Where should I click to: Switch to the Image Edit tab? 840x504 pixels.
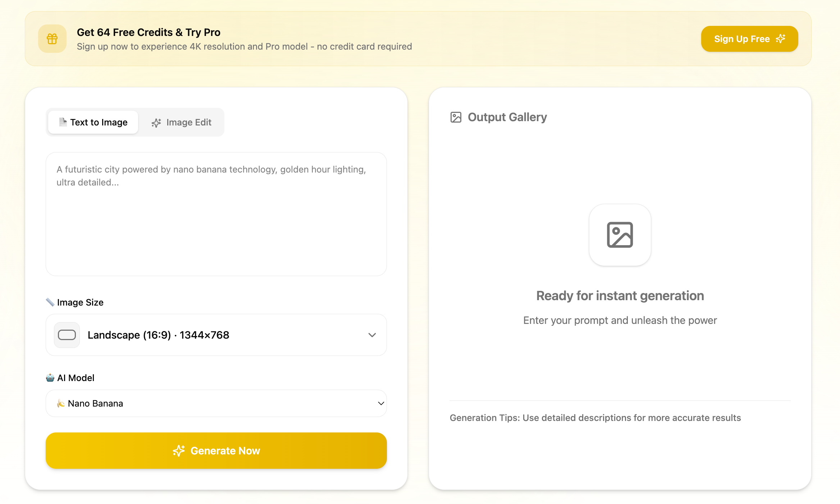(182, 122)
